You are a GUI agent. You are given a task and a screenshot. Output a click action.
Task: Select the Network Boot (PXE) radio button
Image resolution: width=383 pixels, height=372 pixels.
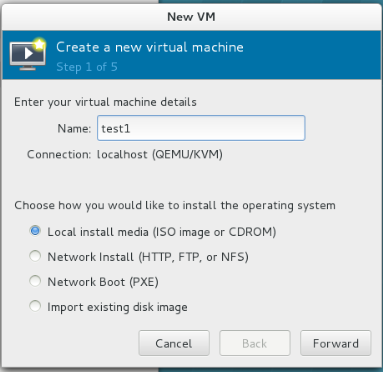point(35,281)
